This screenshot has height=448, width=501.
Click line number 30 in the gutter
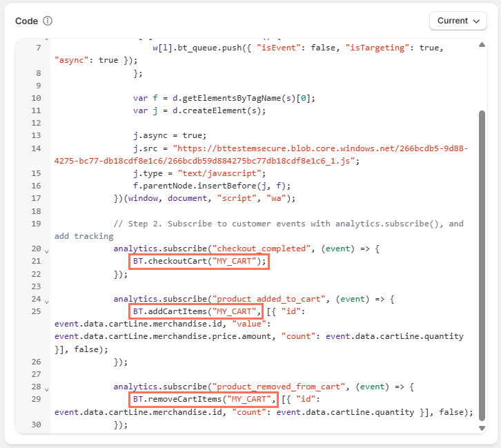pyautogui.click(x=36, y=425)
